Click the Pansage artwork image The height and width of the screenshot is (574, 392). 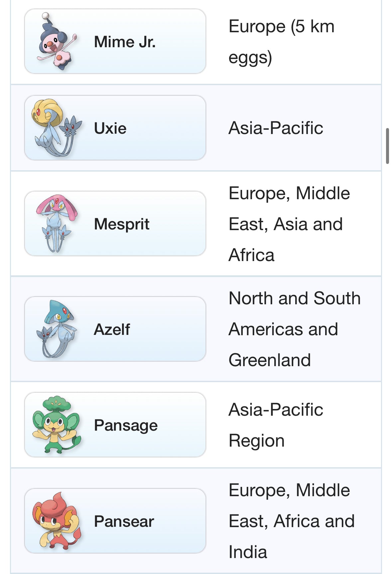coord(57,425)
